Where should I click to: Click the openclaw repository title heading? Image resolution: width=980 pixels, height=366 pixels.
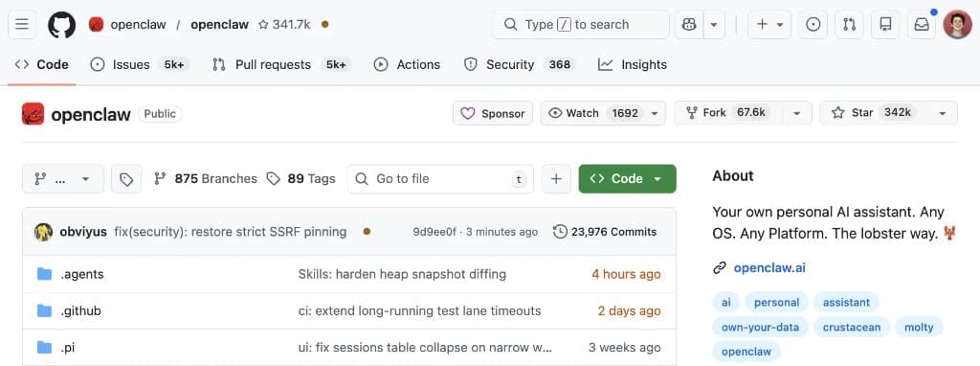(91, 114)
